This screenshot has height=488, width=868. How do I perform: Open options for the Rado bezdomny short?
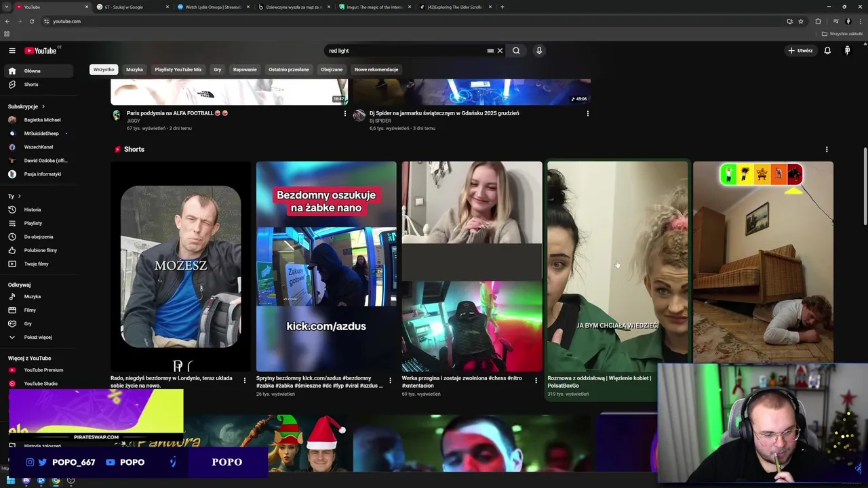(x=245, y=380)
